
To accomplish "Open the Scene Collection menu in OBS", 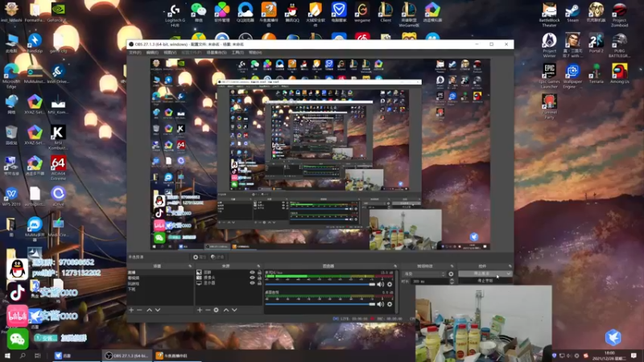I will [x=217, y=52].
